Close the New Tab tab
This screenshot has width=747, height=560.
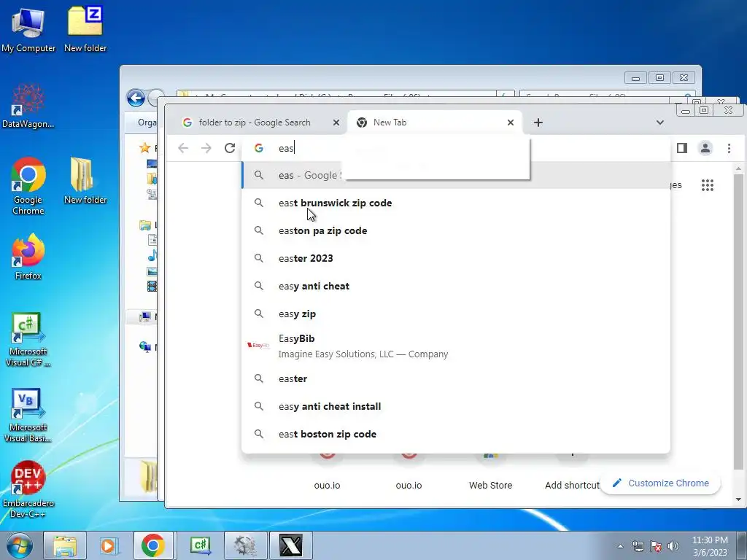pos(511,122)
